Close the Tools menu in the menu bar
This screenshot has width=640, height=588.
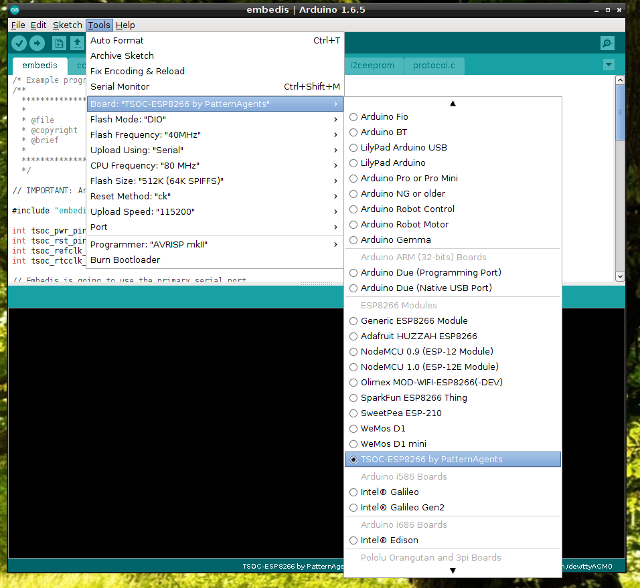pos(99,25)
